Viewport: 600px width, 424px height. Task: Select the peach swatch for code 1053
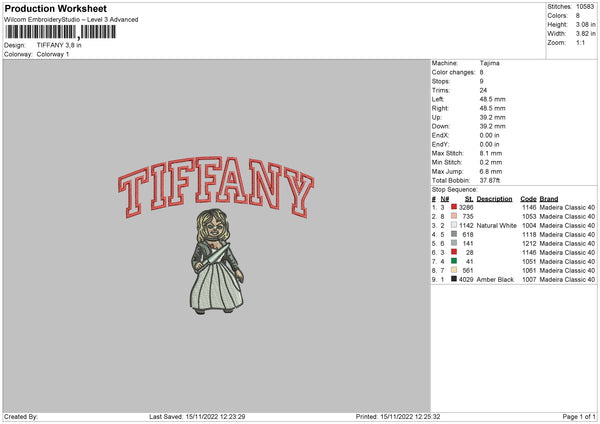click(454, 215)
